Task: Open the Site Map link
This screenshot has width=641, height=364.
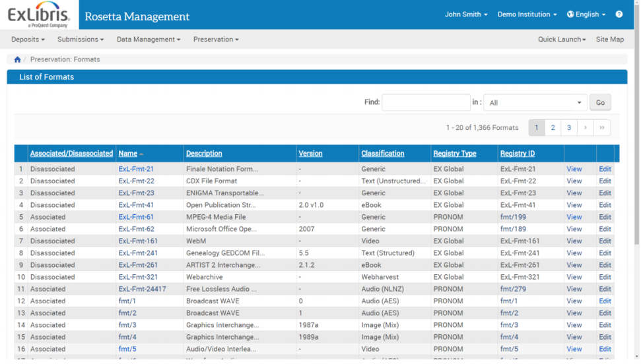Action: [x=609, y=40]
